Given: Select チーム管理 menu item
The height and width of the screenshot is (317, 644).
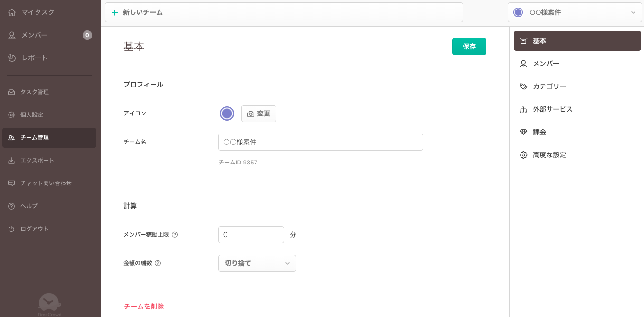Looking at the screenshot, I should pyautogui.click(x=49, y=138).
